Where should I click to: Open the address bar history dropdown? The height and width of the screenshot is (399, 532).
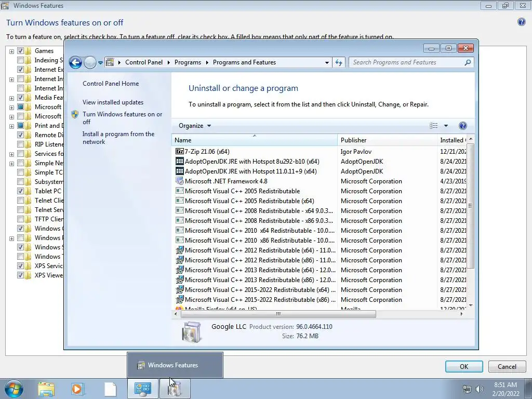point(327,62)
